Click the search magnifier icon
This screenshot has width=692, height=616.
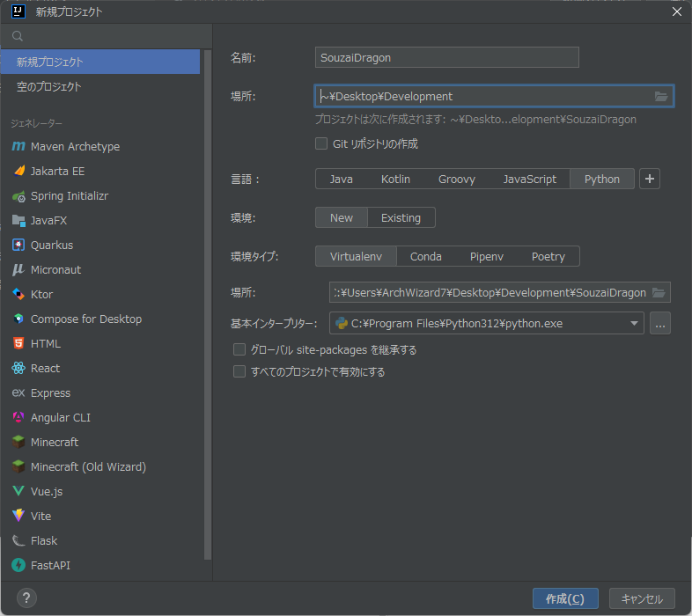pos(18,36)
